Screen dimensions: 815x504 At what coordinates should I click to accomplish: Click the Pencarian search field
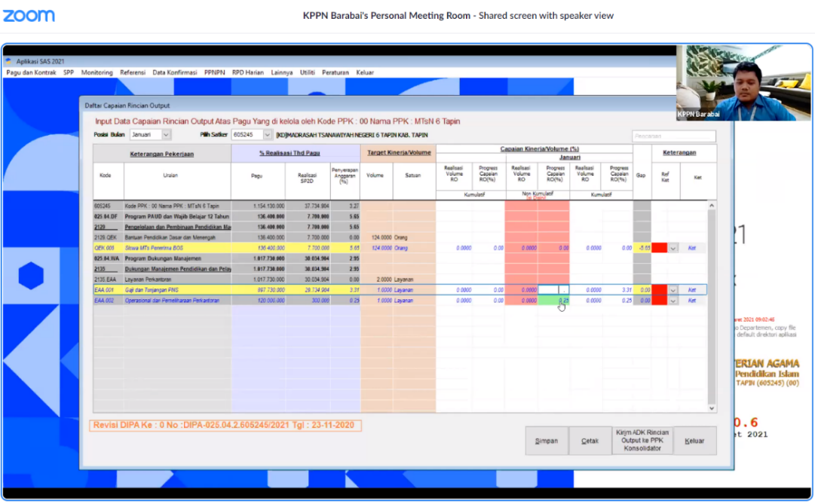(x=673, y=136)
